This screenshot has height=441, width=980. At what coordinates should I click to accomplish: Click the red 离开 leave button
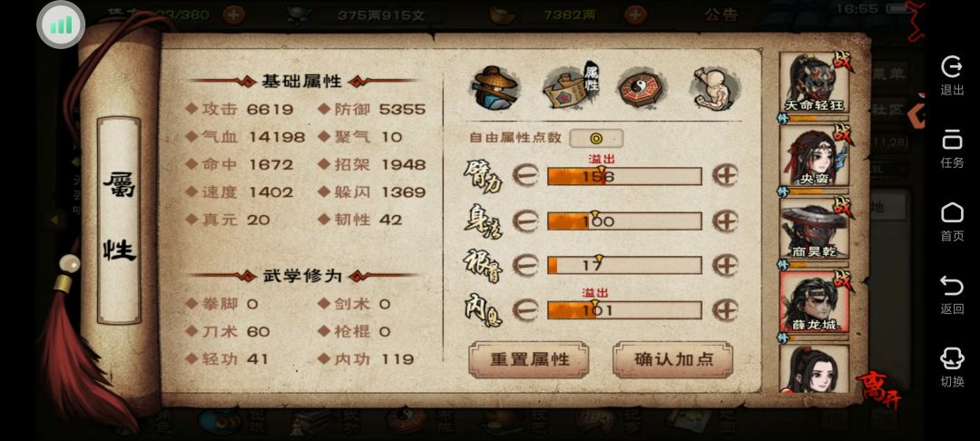(x=878, y=392)
